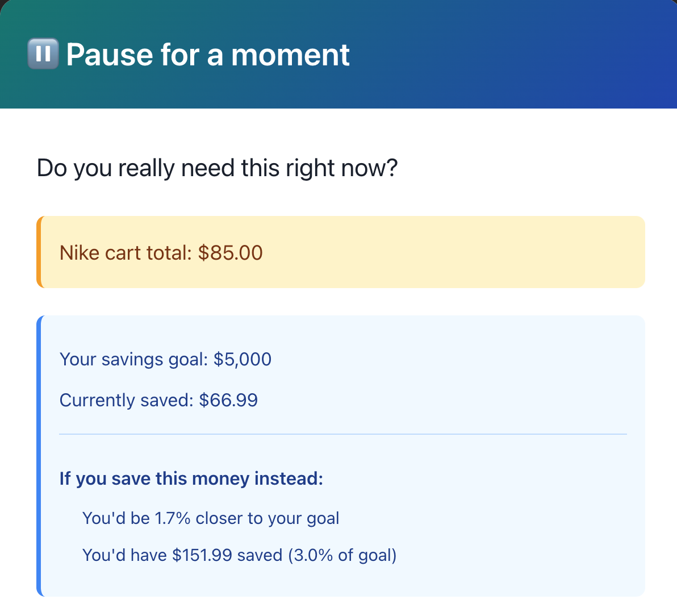Screen dimensions: 677x616
Task: Select the Nike cart total label text
Action: (x=125, y=252)
